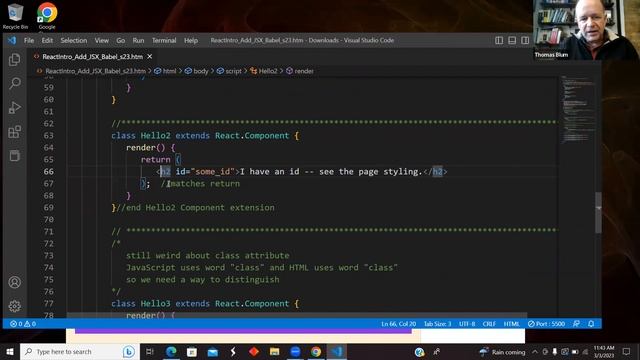Open Task View on the taskbar

(x=149, y=351)
